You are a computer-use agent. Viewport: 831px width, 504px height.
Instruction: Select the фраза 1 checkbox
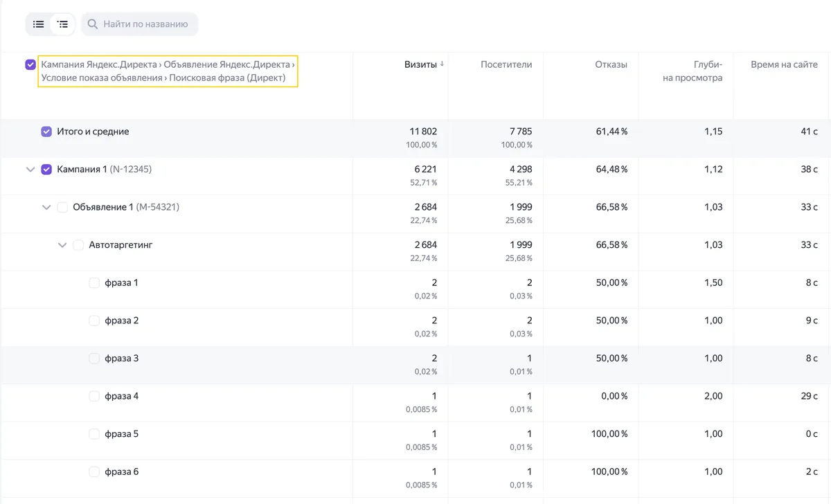[x=94, y=282]
